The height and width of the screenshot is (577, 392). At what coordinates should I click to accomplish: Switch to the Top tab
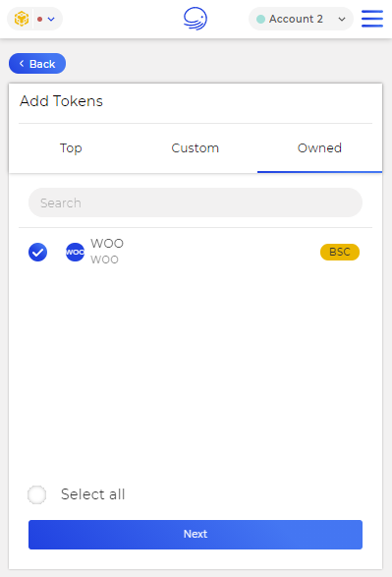click(x=71, y=147)
